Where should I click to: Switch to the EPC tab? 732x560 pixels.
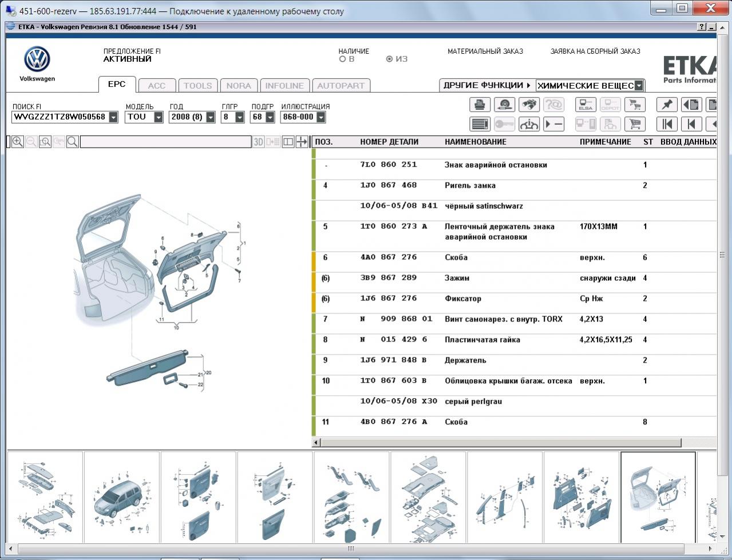[x=117, y=84]
